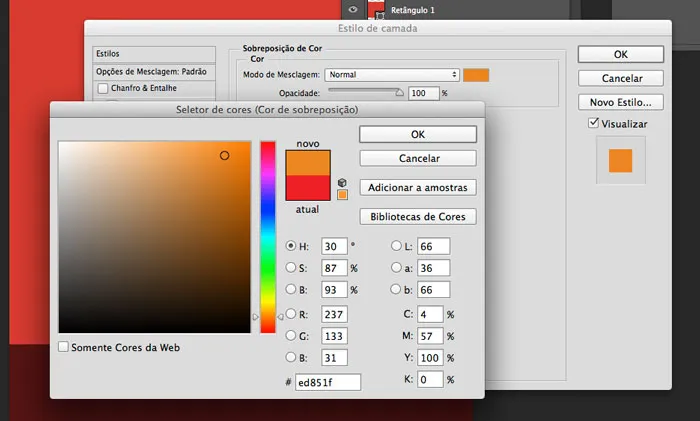Select the G green radio button
Viewport: 700px width, 421px height.
(x=291, y=335)
